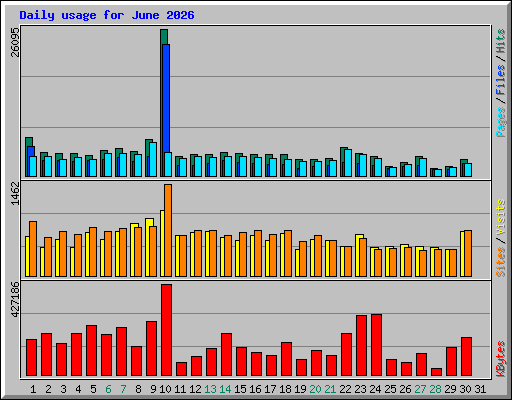Click day 19 on the x-axis
Viewport: 512px width, 400px height.
point(300,389)
